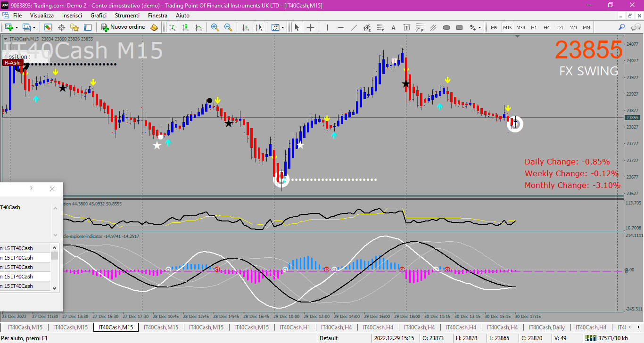The image size is (644, 343).
Task: Click the chart shift triangle marker
Action: point(518,36)
